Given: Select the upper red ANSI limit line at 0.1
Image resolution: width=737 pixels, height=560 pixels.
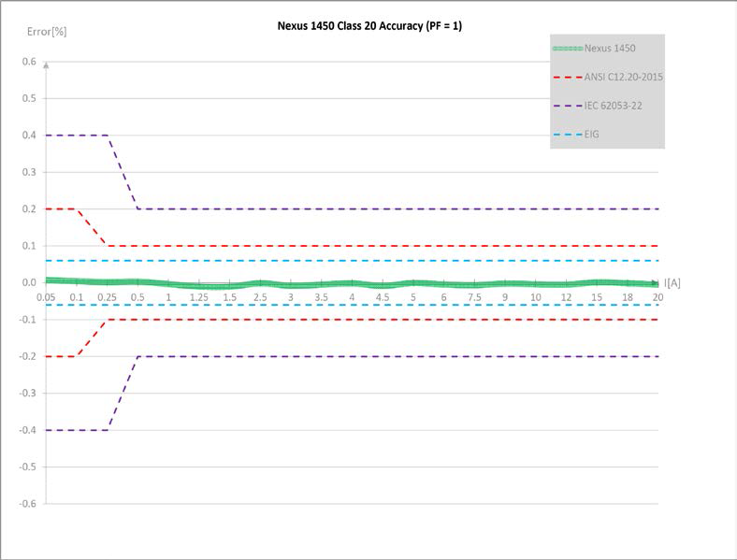Looking at the screenshot, I should [383, 246].
